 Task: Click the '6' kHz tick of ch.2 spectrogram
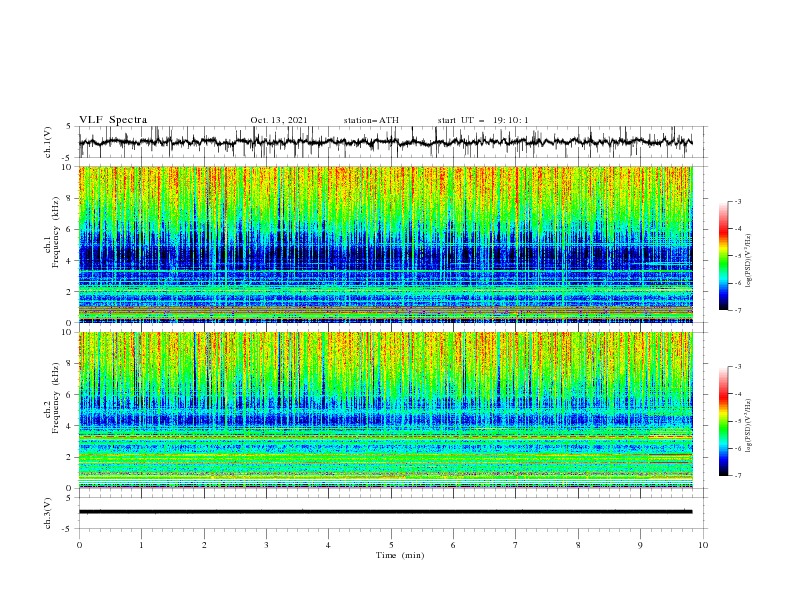coord(70,395)
